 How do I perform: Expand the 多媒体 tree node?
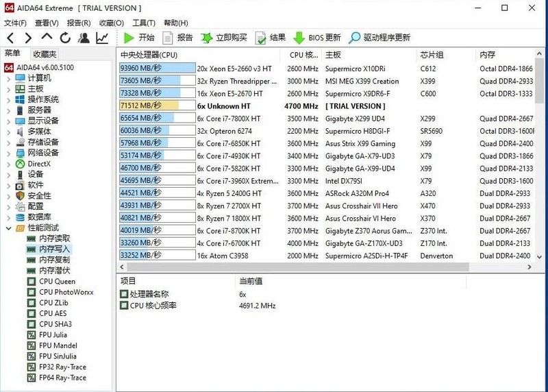pos(9,132)
